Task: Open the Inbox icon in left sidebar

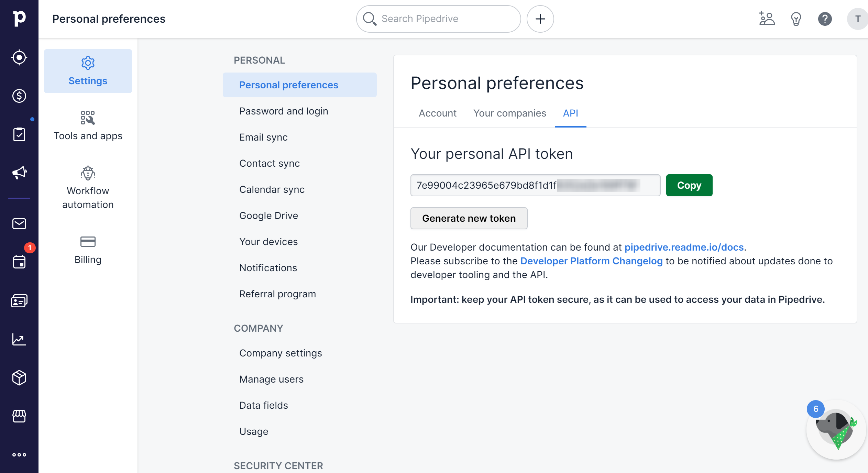Action: tap(19, 224)
